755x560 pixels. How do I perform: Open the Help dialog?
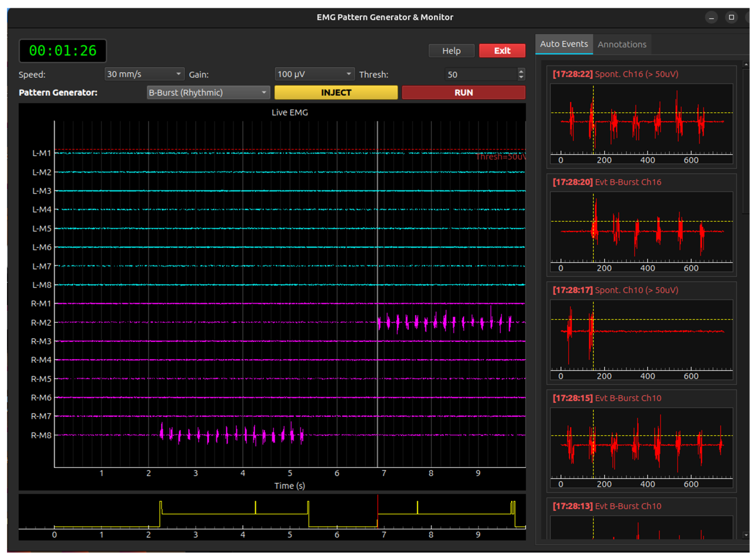(451, 51)
